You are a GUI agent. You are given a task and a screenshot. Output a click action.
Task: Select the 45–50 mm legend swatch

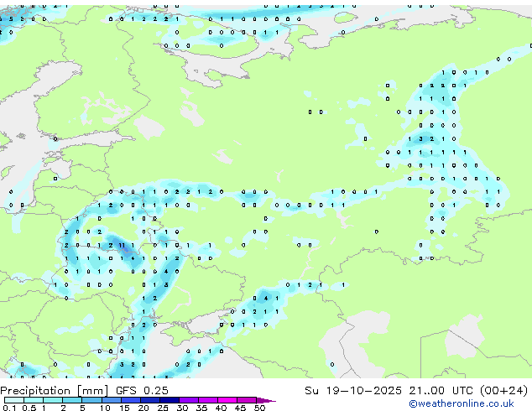tap(247, 400)
